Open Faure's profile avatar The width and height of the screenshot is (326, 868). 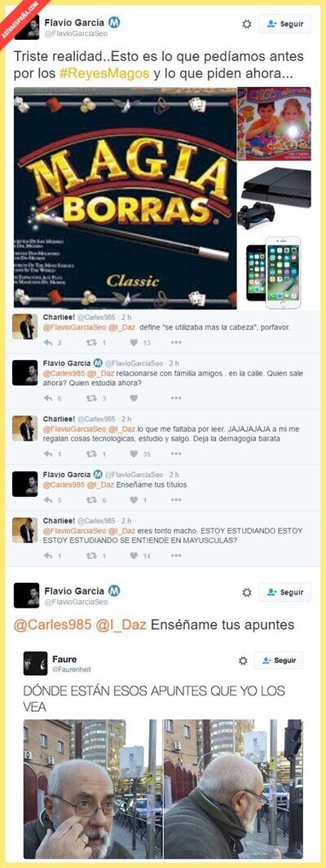(x=36, y=663)
